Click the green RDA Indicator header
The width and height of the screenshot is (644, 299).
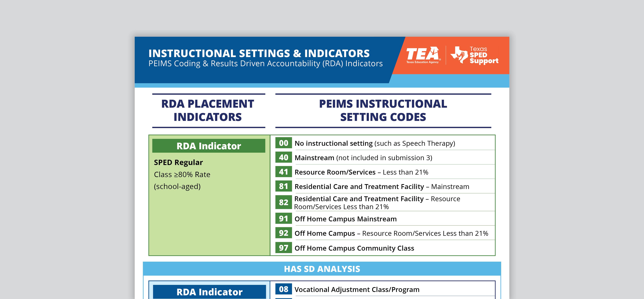[x=209, y=146]
